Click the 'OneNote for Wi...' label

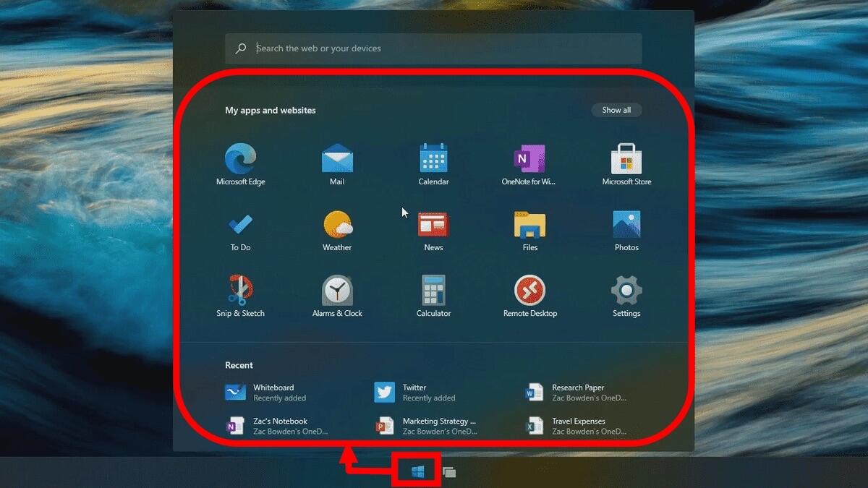tap(529, 182)
